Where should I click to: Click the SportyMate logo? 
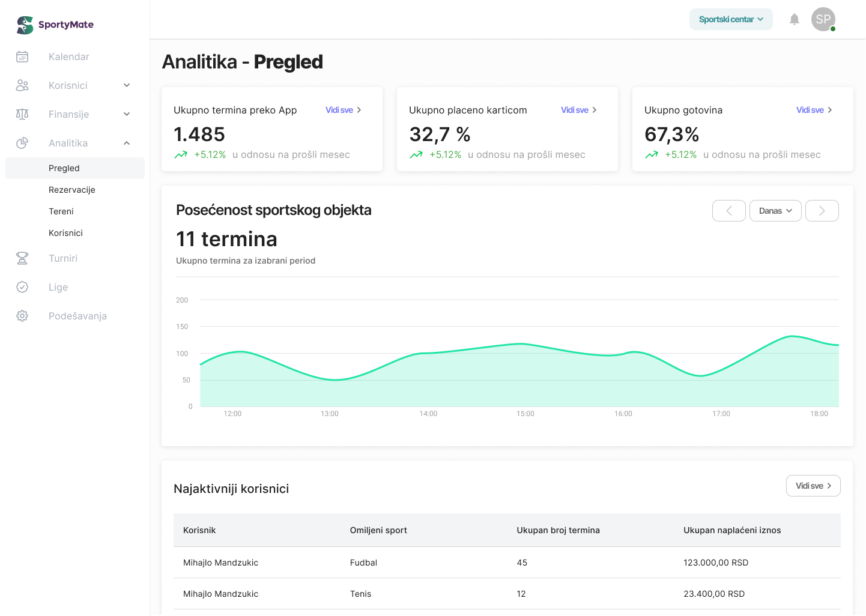(x=55, y=25)
